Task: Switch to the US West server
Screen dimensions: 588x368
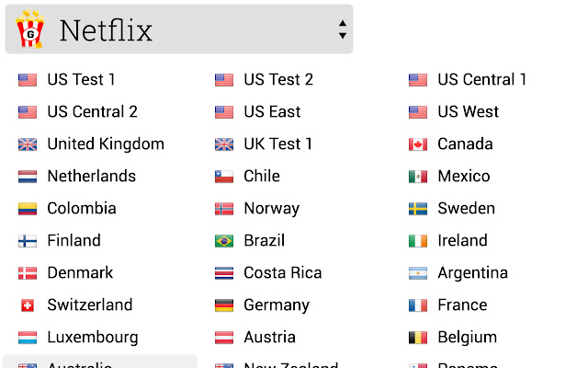Action: [468, 112]
